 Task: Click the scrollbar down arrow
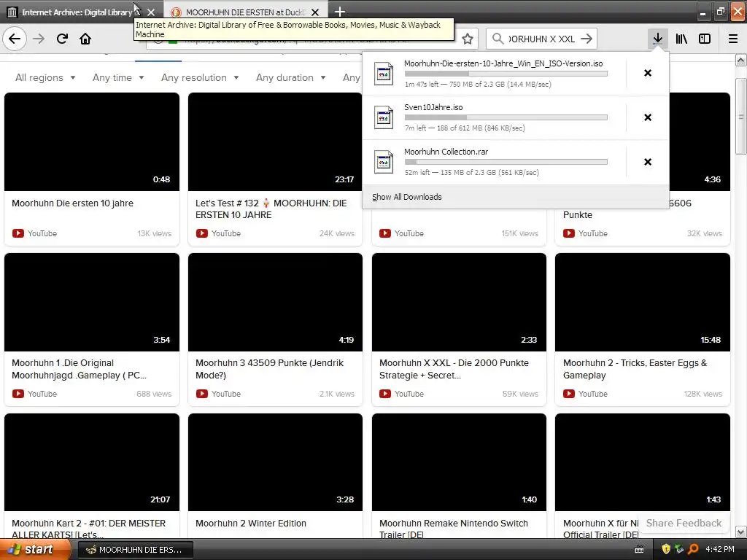(x=741, y=532)
